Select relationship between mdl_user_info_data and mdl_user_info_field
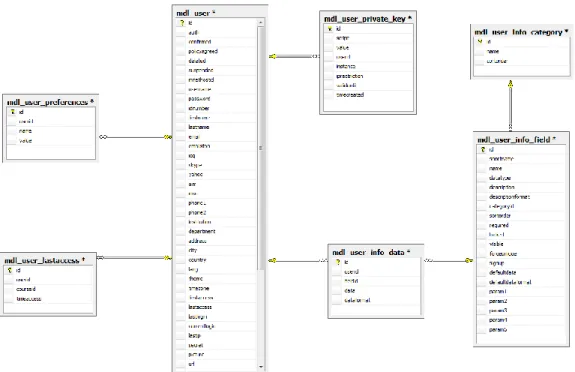This screenshot has height=372, width=575. click(x=448, y=261)
